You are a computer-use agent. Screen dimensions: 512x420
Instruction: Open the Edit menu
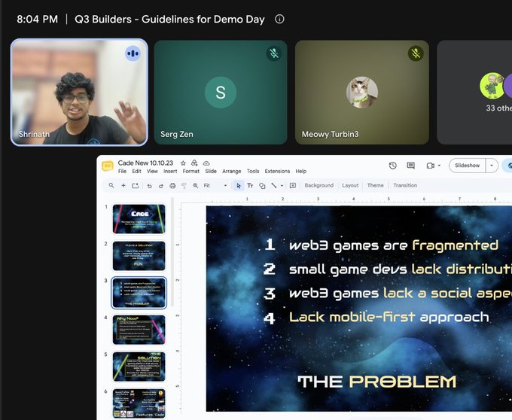click(136, 172)
